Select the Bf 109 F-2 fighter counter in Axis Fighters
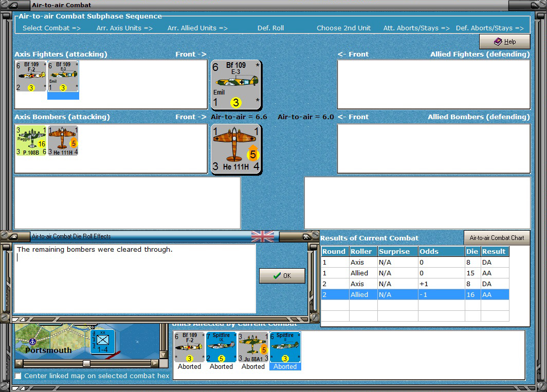547x392 pixels. (x=31, y=77)
